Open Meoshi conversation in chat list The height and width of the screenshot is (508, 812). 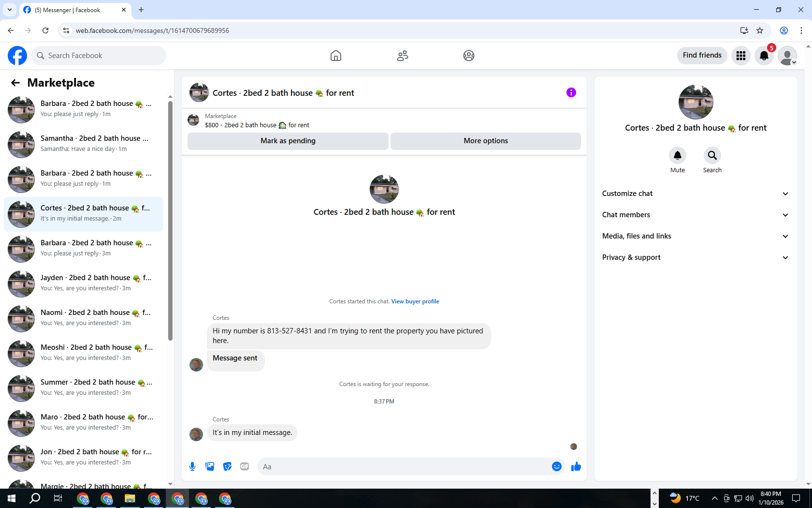[83, 353]
